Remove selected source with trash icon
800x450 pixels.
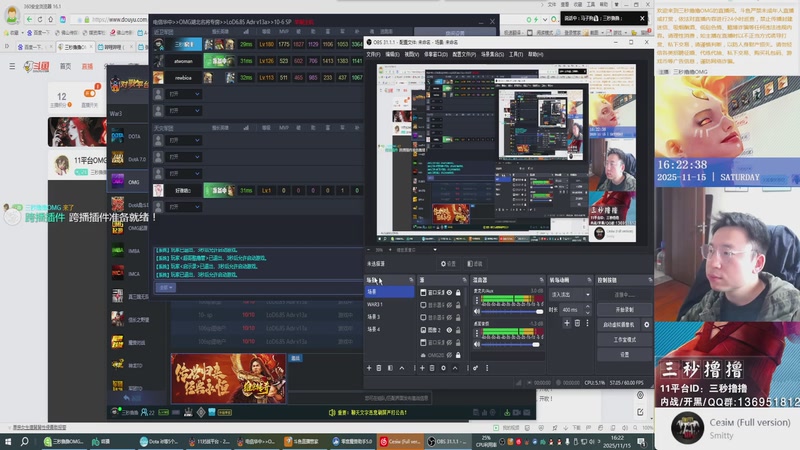(x=432, y=368)
